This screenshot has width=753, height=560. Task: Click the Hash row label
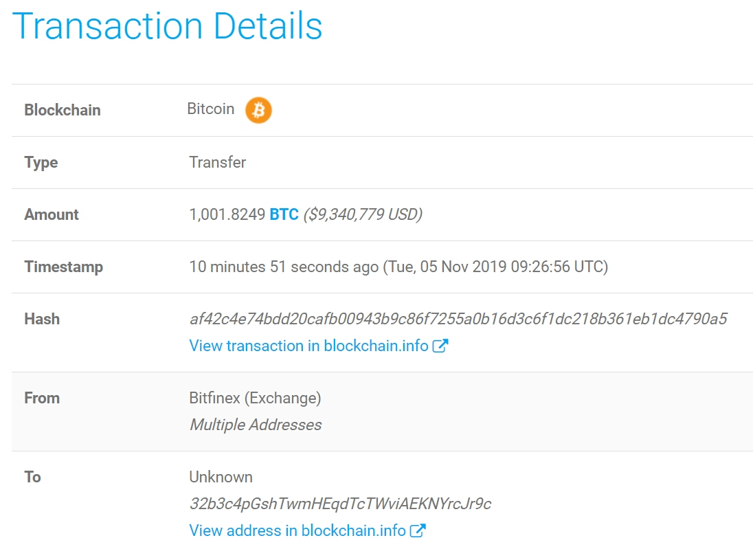pos(42,319)
